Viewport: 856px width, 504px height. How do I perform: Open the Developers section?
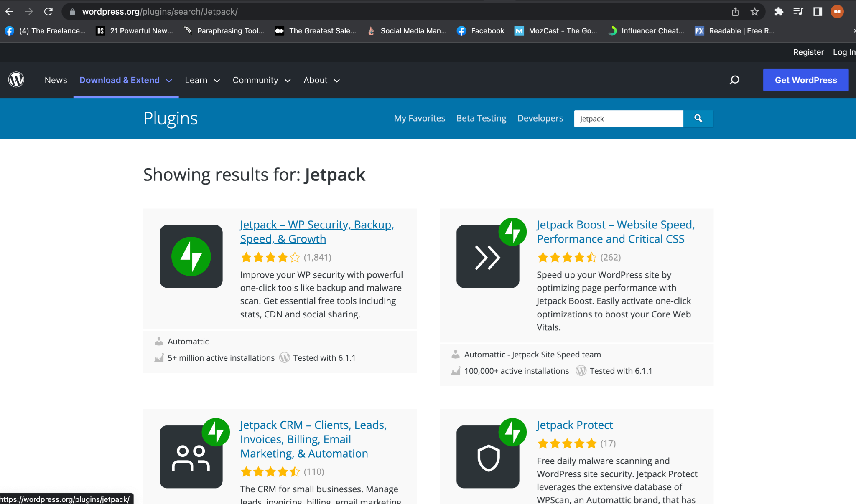[540, 118]
